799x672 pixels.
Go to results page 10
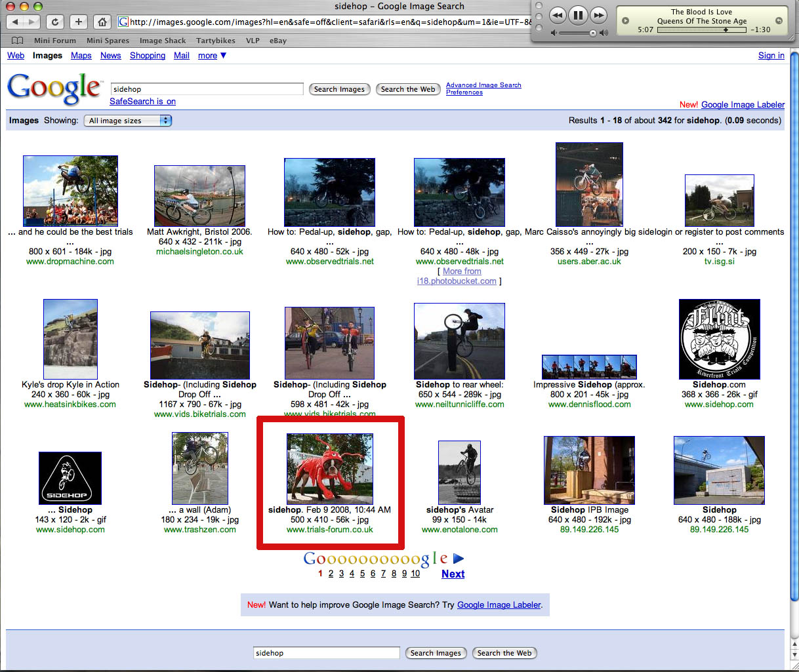(415, 574)
